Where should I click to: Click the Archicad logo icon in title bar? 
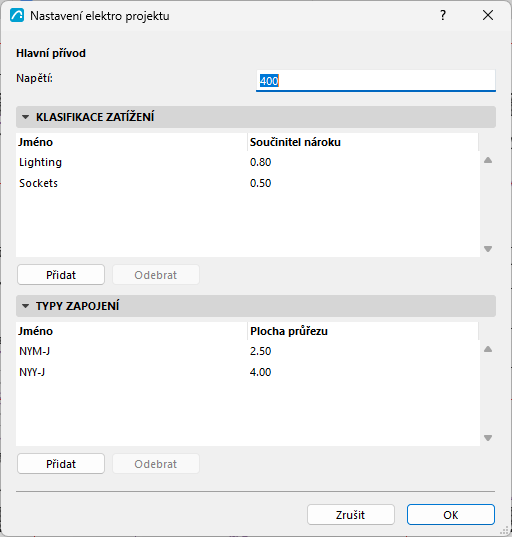tap(17, 16)
